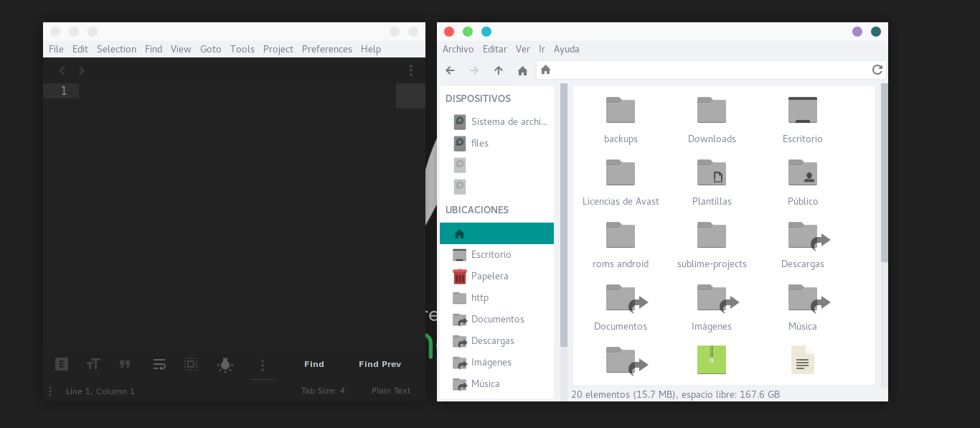Viewport: 980px width, 428px height.
Task: Toggle in-selection search in Sublime
Action: [x=191, y=364]
